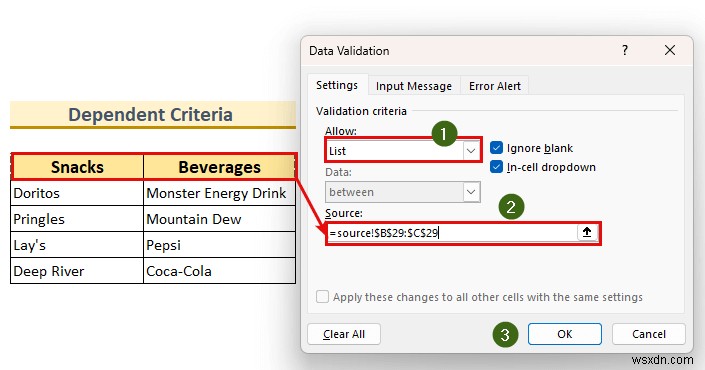Screen dimensions: 705x370
Task: Toggle the In-cell dropdown checkbox
Action: pos(496,167)
